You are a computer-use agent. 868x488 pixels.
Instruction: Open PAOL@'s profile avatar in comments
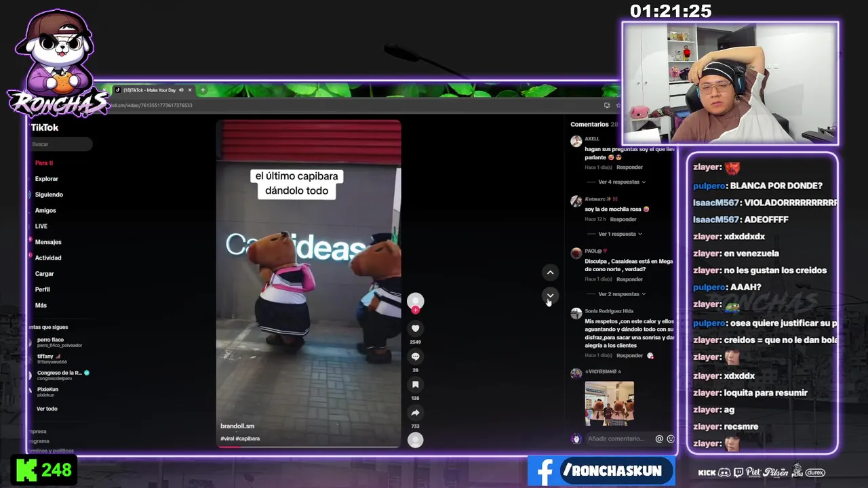coord(576,253)
